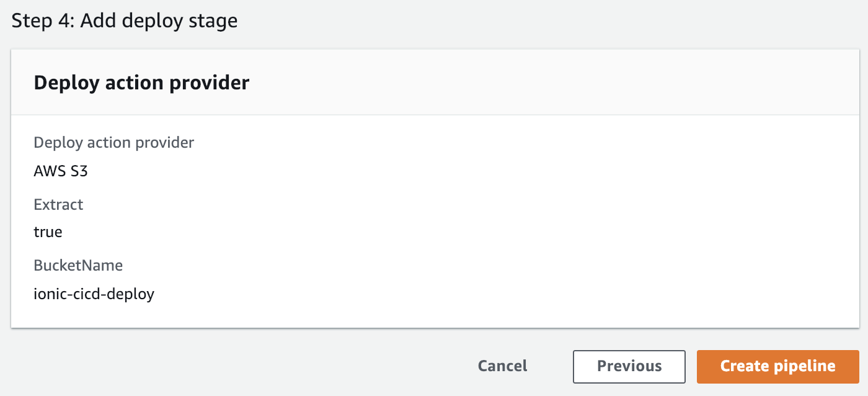
Task: Click the Step 4 Add deploy stage heading
Action: (x=125, y=21)
